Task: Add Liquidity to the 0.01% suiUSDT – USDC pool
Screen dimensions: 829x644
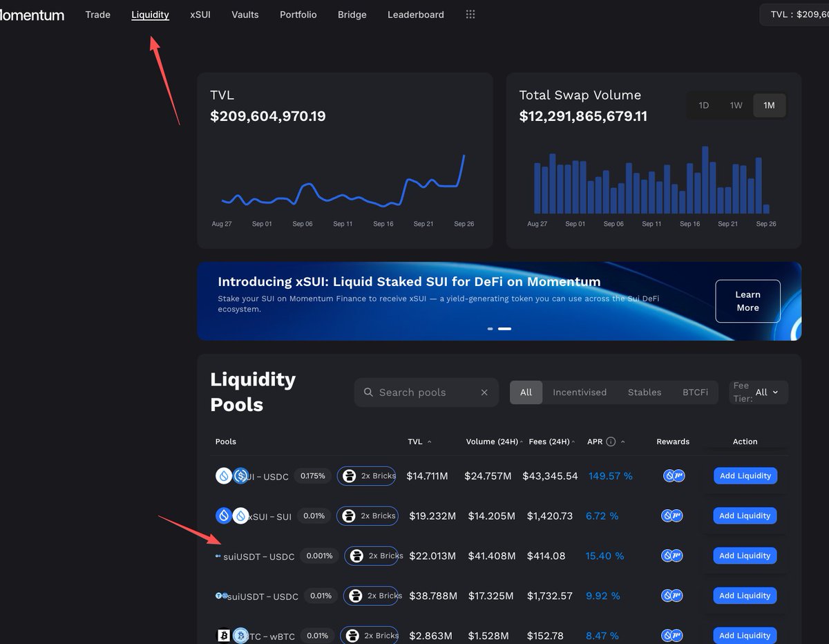Action: pos(745,596)
